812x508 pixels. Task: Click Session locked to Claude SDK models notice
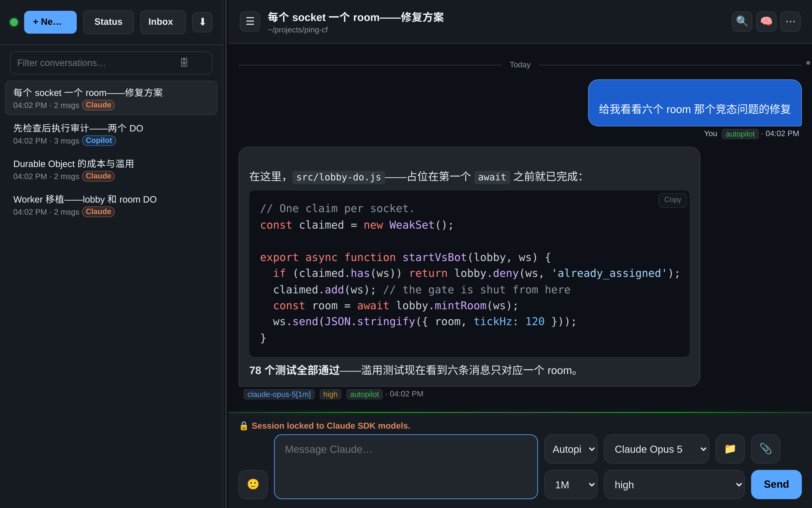[331, 426]
